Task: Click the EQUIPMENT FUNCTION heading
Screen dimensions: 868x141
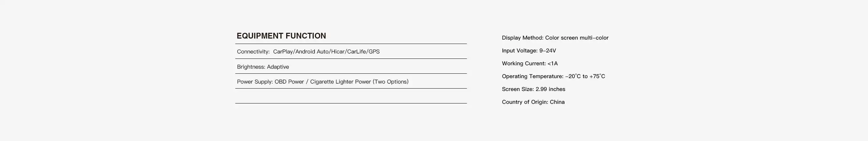Action: click(281, 36)
